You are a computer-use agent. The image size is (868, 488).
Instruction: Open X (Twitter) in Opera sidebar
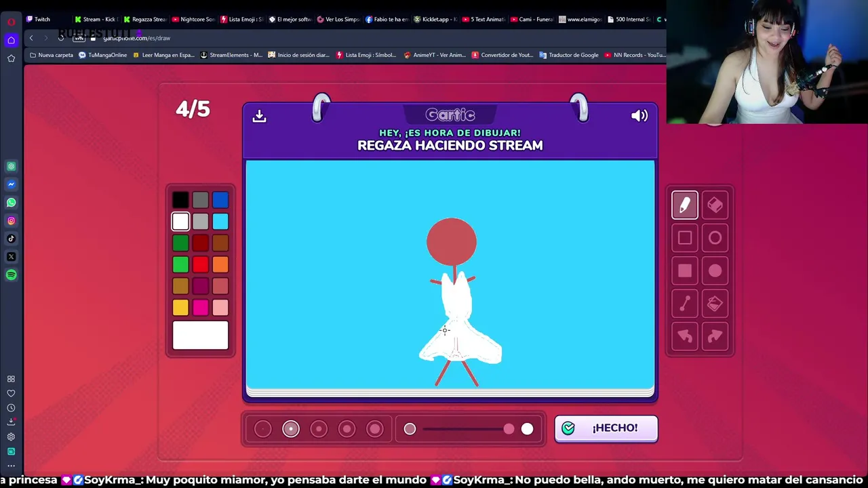[x=11, y=257]
